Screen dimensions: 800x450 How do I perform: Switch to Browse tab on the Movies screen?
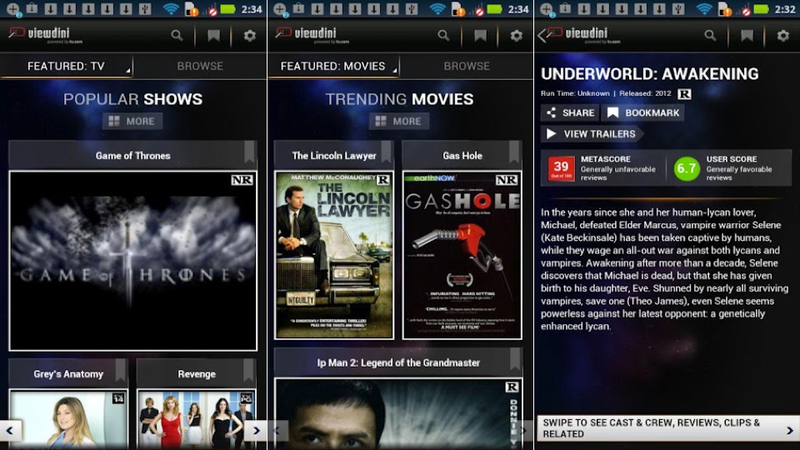tap(467, 66)
